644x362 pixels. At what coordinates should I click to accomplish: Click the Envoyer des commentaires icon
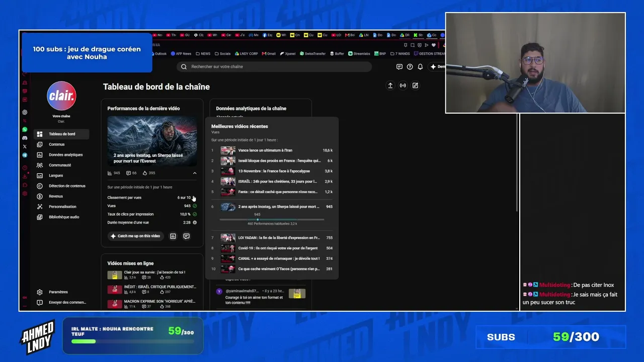(40, 302)
